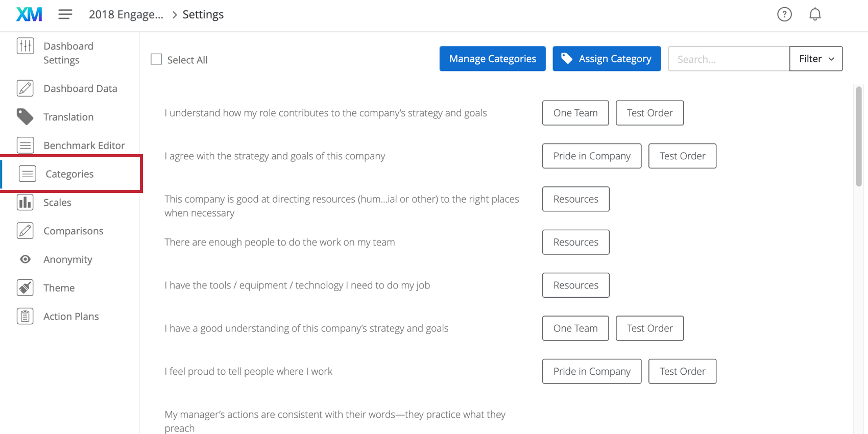This screenshot has height=434, width=868.
Task: Open the notifications bell
Action: 815,14
